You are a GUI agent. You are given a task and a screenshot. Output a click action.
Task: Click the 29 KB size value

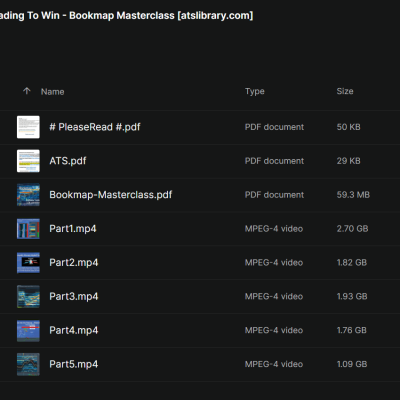[348, 161]
